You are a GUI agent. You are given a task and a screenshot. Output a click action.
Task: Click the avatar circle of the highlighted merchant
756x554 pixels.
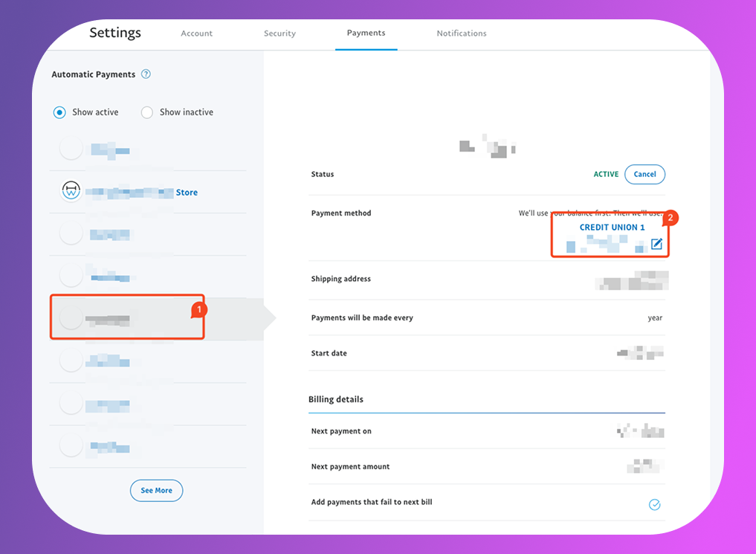(x=71, y=318)
